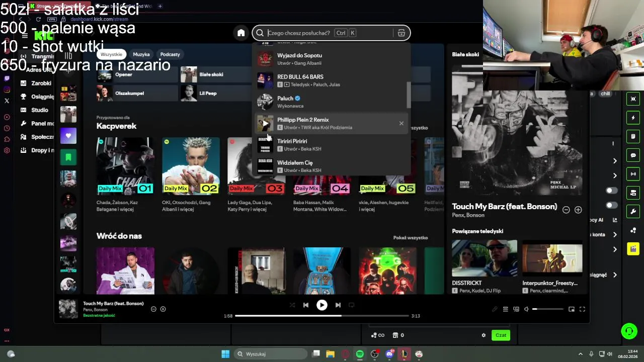Image resolution: width=644 pixels, height=362 pixels.
Task: Open Zarobki in Kick dashboard sidebar
Action: click(x=36, y=83)
